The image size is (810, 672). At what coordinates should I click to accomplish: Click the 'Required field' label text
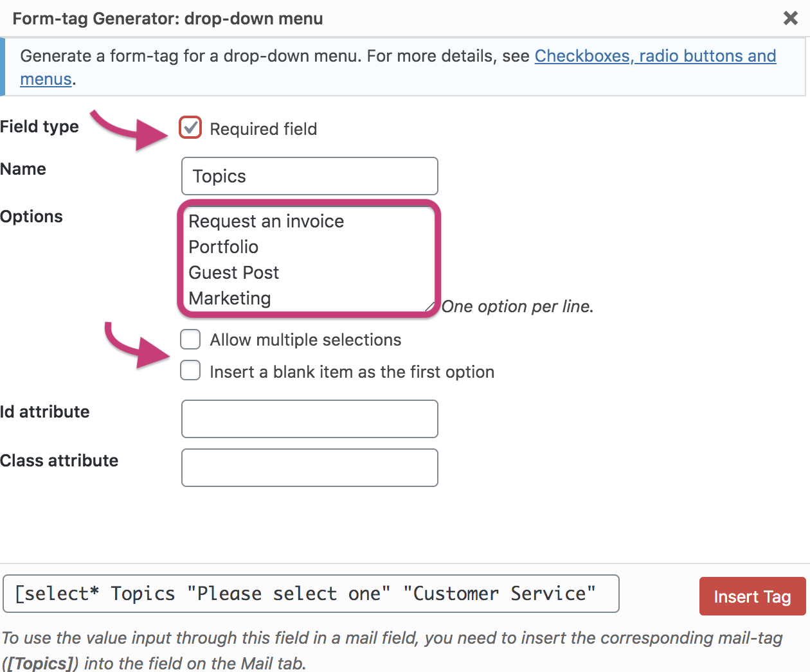(x=264, y=129)
